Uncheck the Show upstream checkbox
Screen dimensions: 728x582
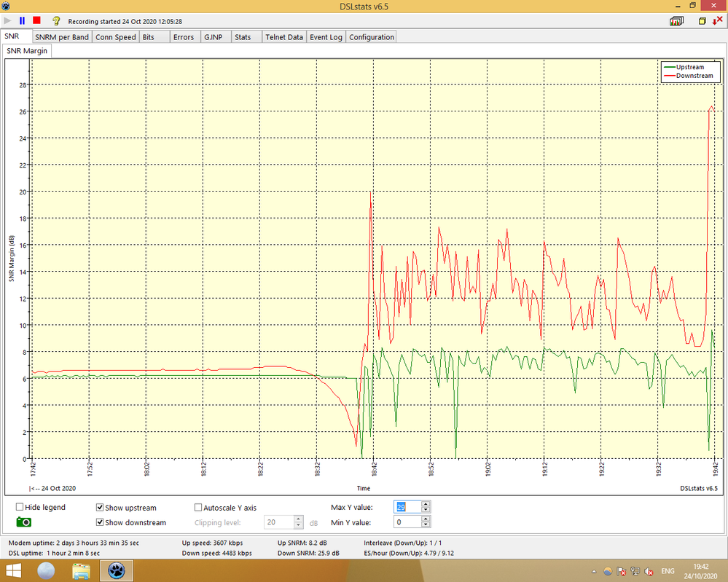(101, 508)
